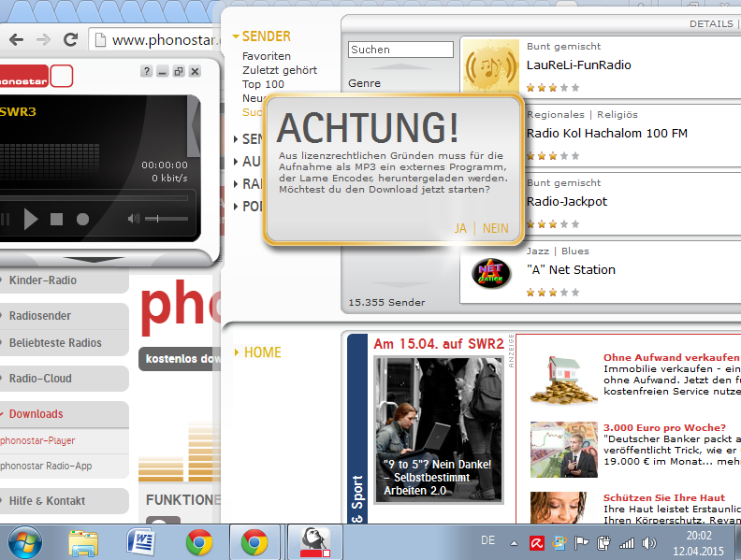Screen dimensions: 741x560
Task: Open the Windows Start menu
Action: (x=25, y=542)
